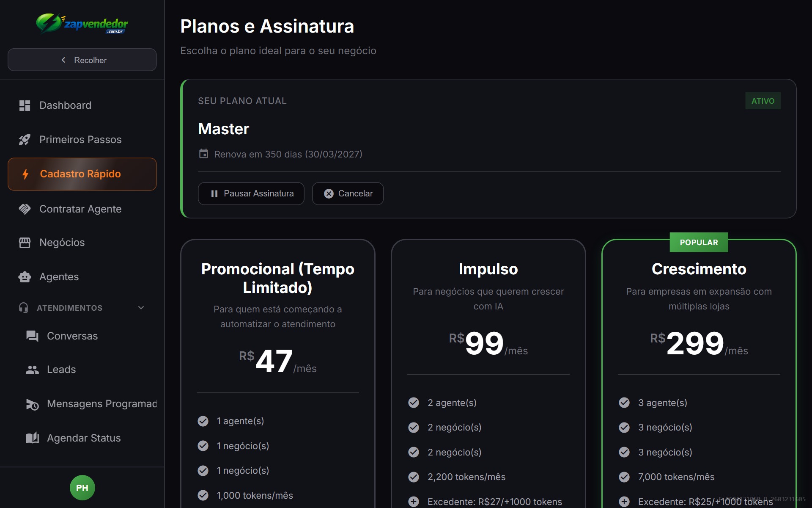This screenshot has height=508, width=812.
Task: Open Contratar Agente page
Action: pos(82,209)
